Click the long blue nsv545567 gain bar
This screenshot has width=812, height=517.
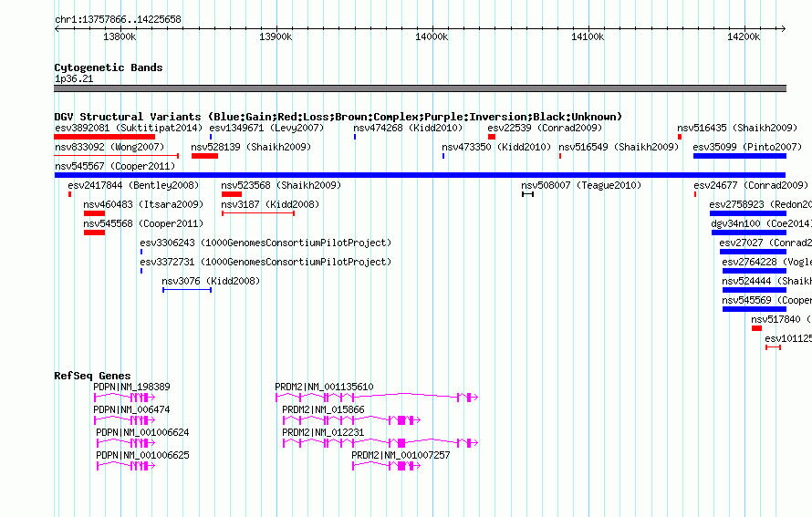420,175
